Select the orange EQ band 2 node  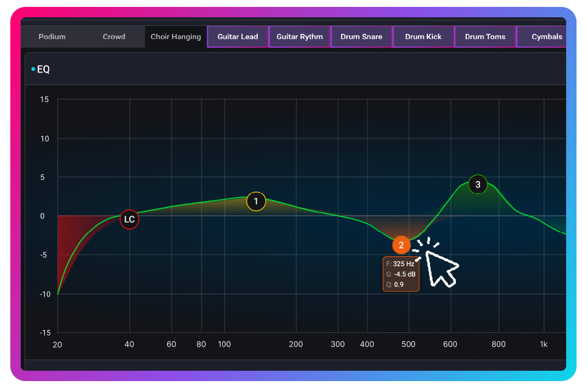[x=401, y=245]
